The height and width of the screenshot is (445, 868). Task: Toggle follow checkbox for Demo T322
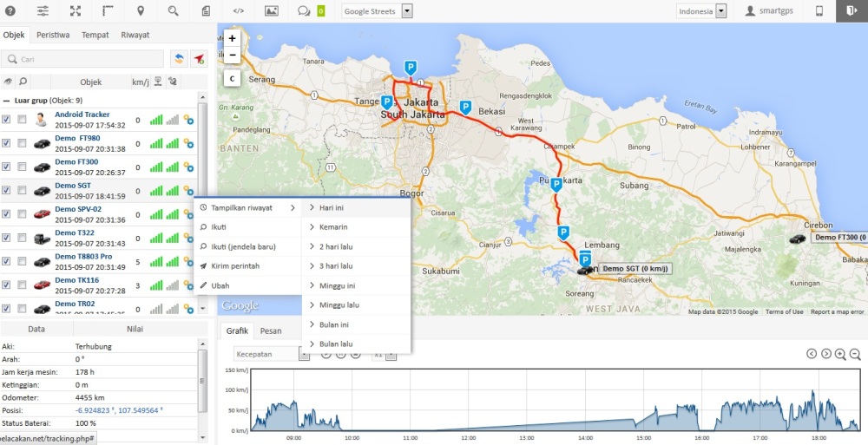coord(23,238)
